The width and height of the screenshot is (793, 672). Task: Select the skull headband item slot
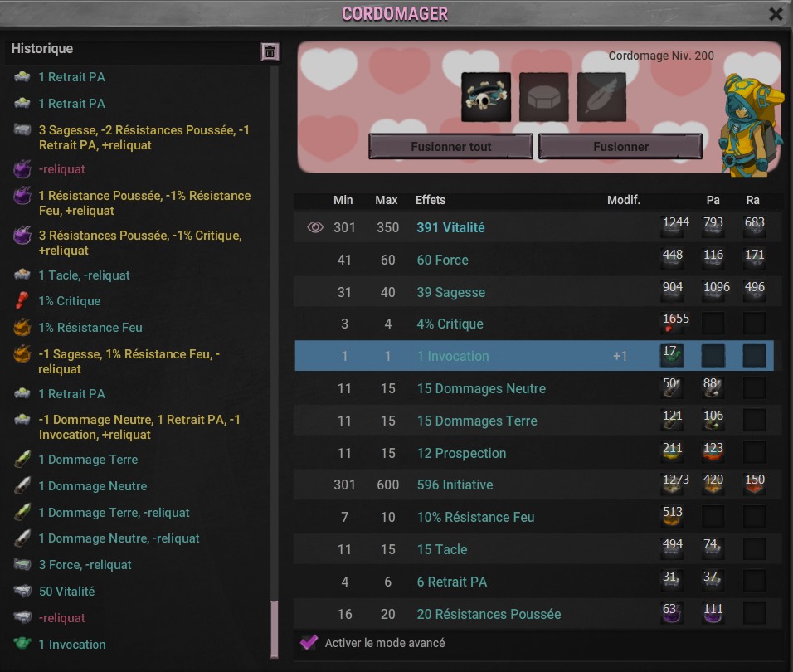pyautogui.click(x=486, y=97)
